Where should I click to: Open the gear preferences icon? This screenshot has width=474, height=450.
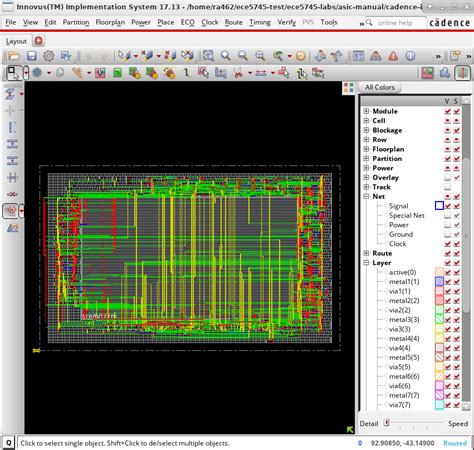pos(49,56)
